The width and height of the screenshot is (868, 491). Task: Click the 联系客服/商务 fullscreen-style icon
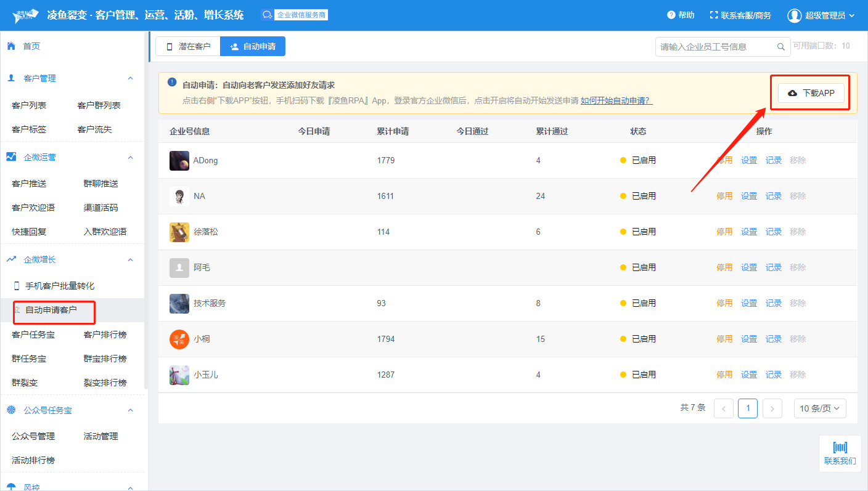point(714,15)
